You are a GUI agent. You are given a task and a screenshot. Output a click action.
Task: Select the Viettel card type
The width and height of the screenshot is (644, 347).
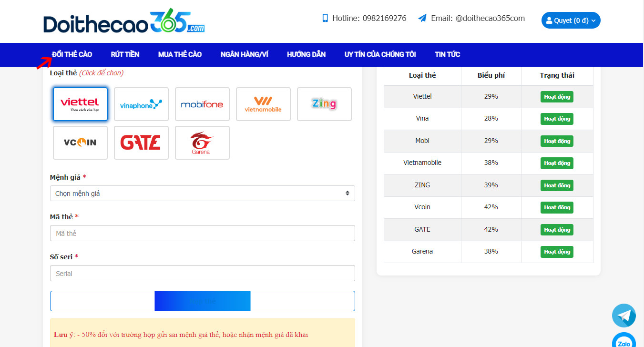(80, 104)
